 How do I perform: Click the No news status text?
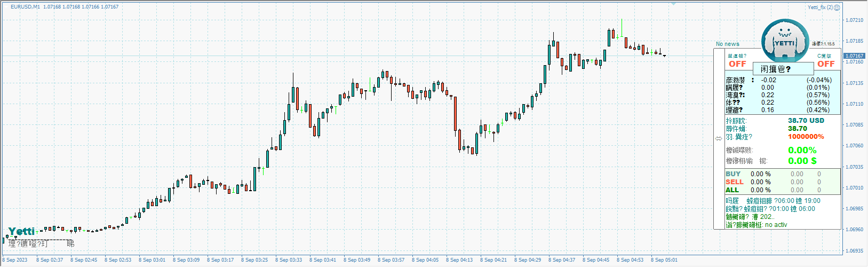[728, 44]
